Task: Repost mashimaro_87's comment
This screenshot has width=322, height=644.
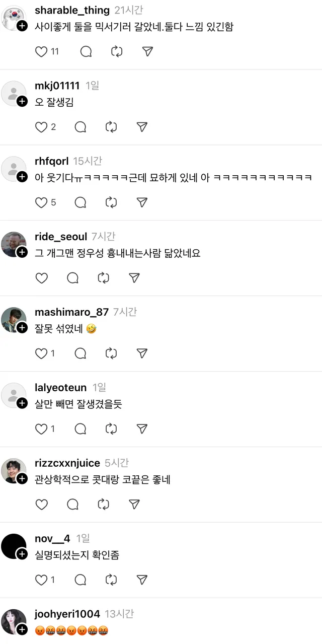Action: tap(111, 353)
